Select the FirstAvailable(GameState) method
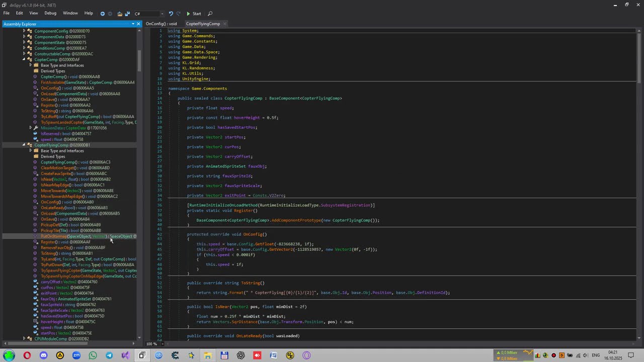 88,82
